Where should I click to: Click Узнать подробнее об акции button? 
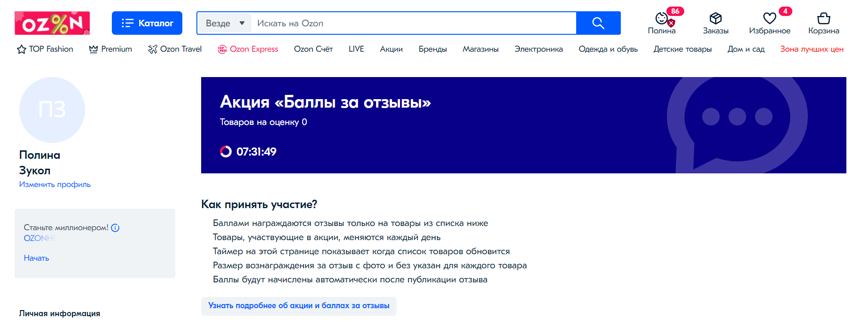(299, 306)
